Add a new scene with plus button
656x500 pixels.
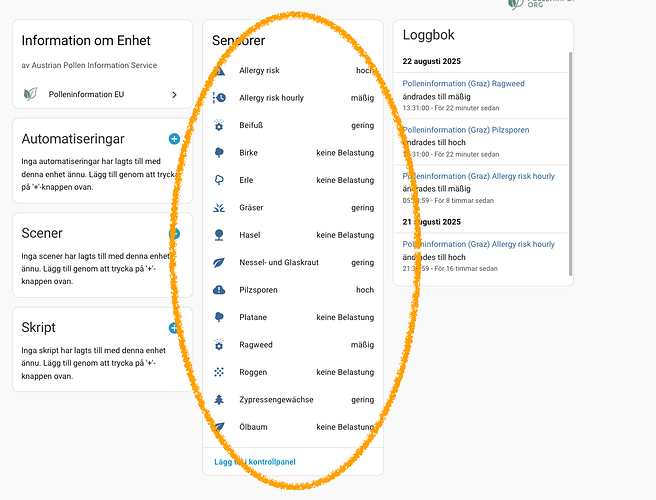click(x=174, y=233)
